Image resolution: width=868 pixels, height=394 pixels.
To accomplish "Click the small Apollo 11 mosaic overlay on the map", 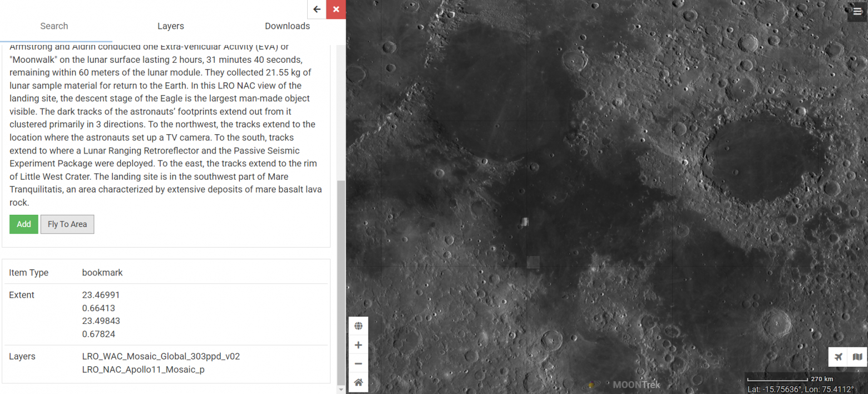I will coord(524,222).
